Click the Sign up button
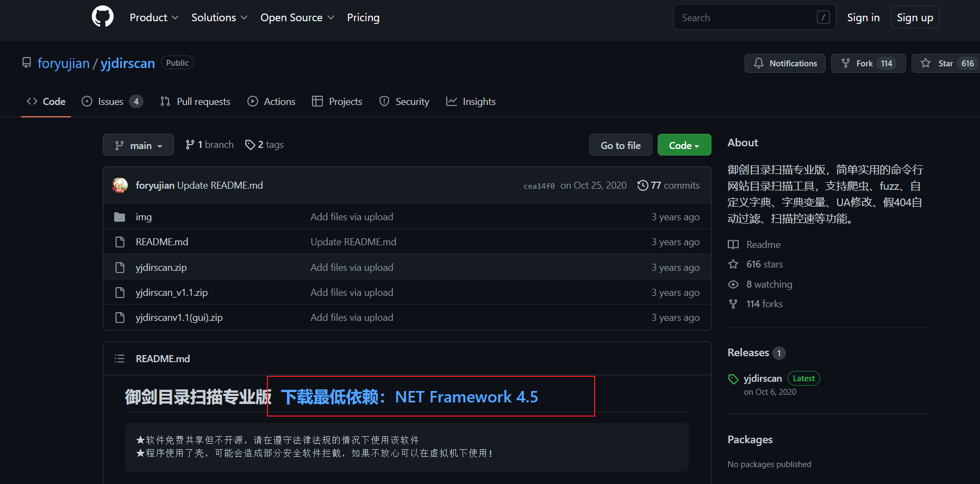Viewport: 980px width, 484px height. coord(915,17)
